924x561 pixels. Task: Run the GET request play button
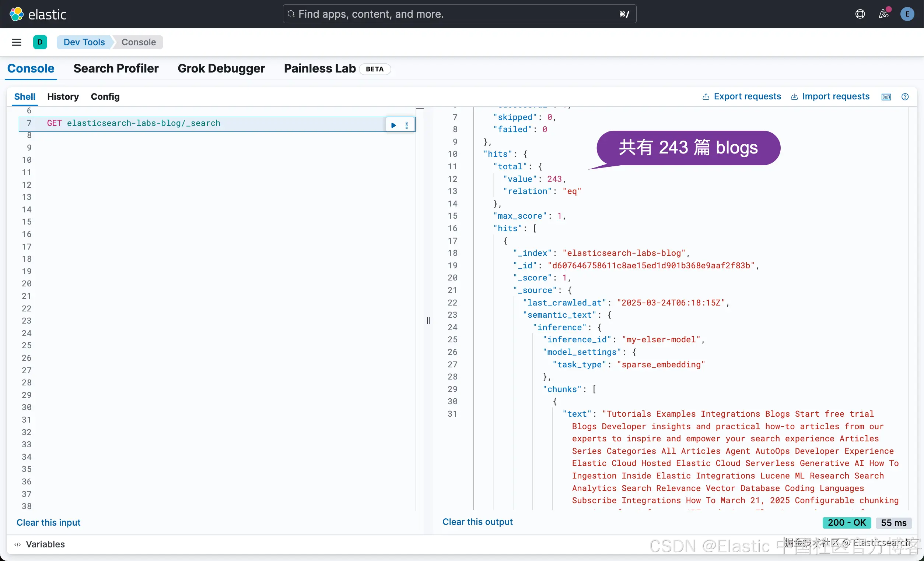click(x=393, y=125)
